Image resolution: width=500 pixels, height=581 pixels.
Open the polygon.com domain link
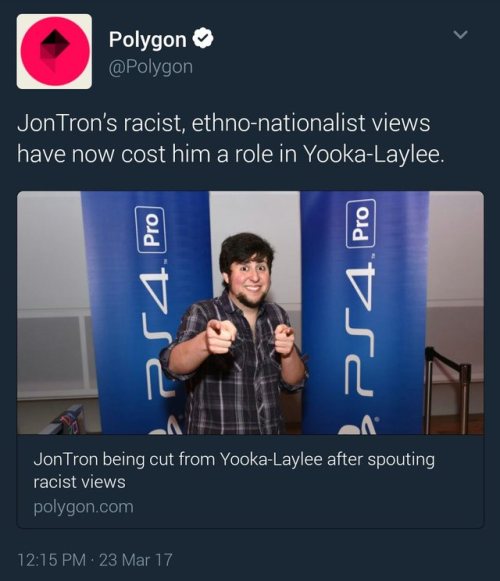click(83, 507)
